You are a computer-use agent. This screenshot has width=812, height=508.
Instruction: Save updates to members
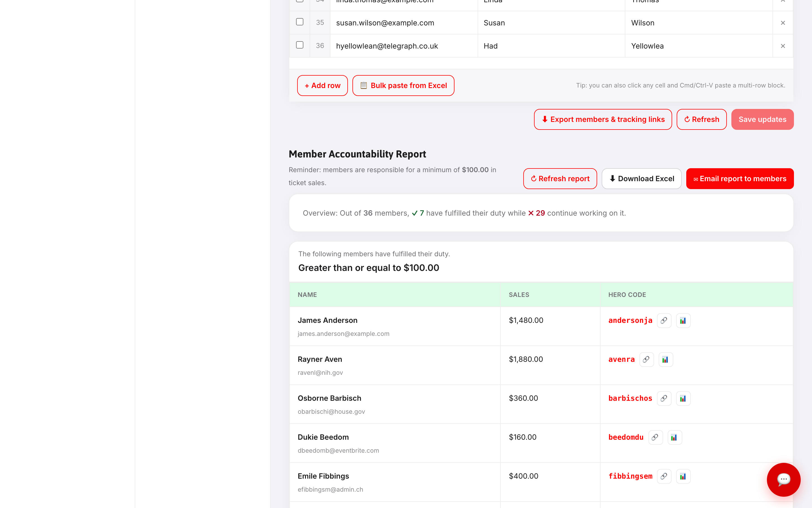click(x=762, y=119)
